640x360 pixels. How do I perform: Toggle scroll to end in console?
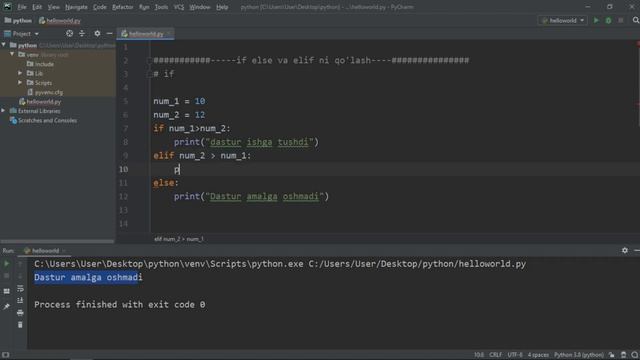(x=20, y=300)
